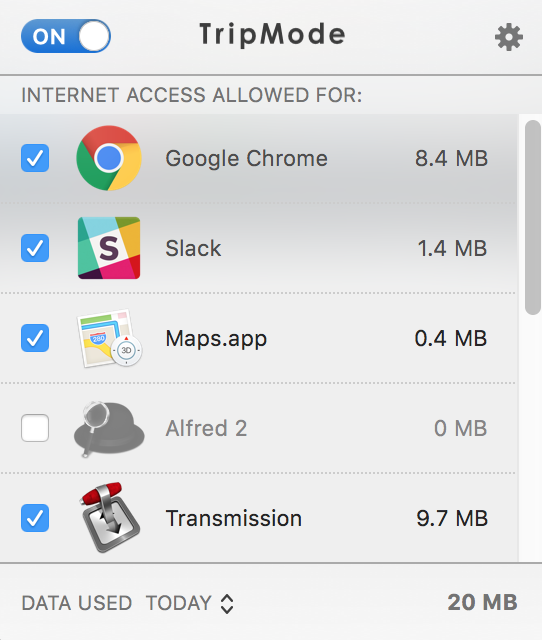Click the Maps.app icon

(109, 338)
